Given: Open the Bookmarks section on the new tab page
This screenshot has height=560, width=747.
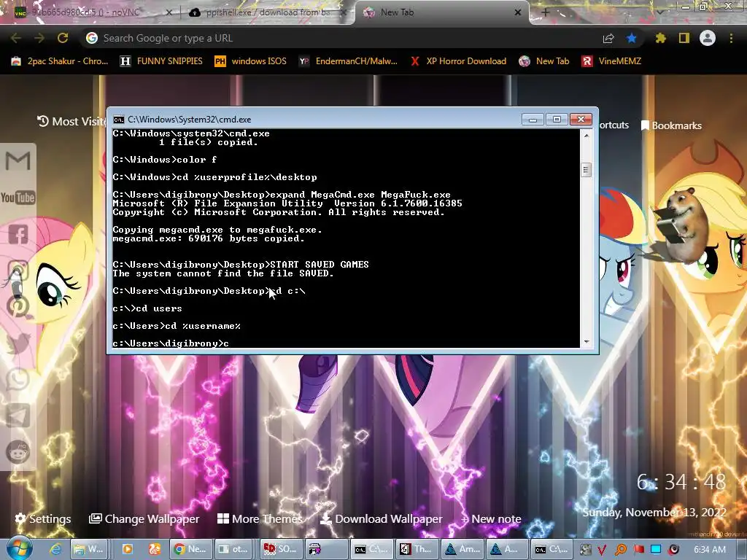Looking at the screenshot, I should point(672,125).
